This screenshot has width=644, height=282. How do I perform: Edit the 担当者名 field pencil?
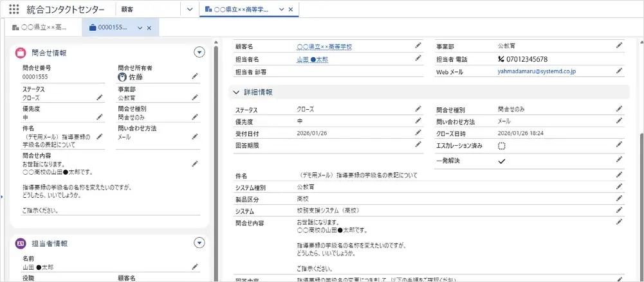tap(418, 58)
